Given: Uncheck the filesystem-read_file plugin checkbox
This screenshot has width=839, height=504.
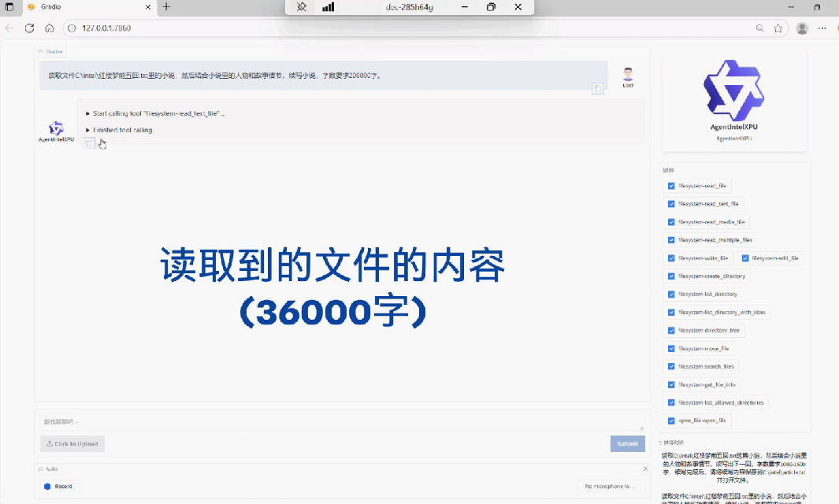Looking at the screenshot, I should pos(671,186).
